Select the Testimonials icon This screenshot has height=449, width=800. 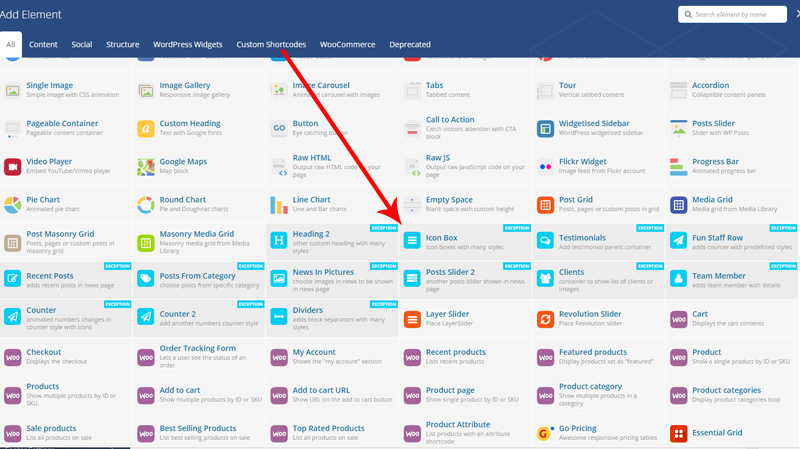[x=545, y=240]
